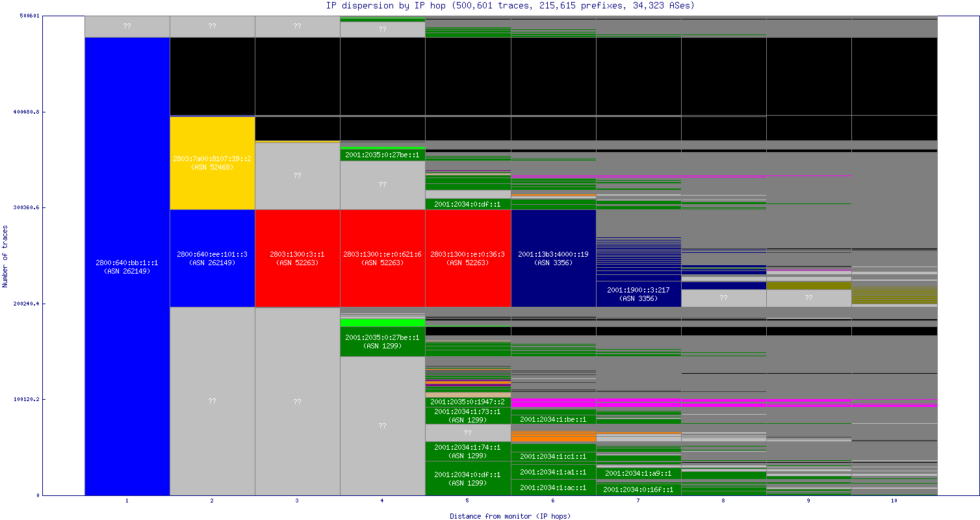The image size is (980, 520).
Task: Click the large '??' block at bottom of hop 4
Action: pyautogui.click(x=383, y=426)
